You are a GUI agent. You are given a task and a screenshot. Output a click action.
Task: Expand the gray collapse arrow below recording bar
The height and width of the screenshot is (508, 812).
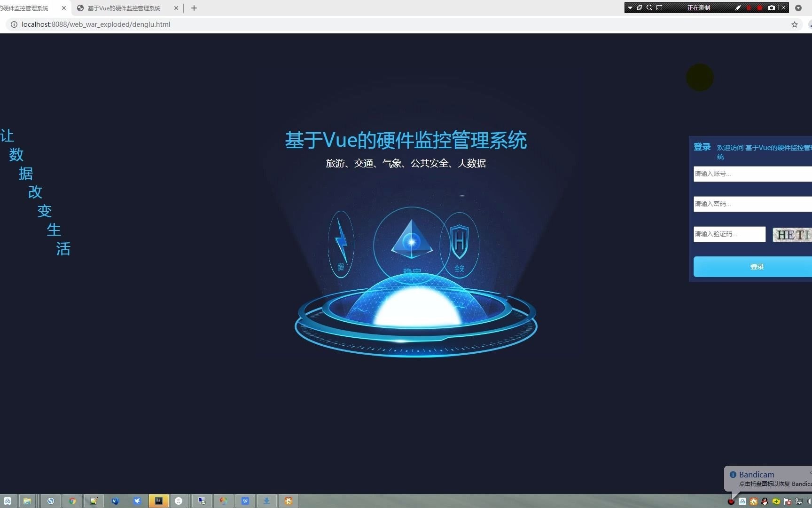pyautogui.click(x=799, y=8)
